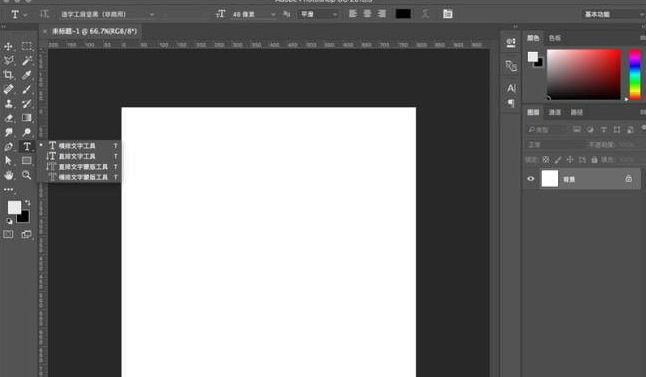Toggle Quick Mask mode
The width and height of the screenshot is (646, 377).
click(x=8, y=234)
